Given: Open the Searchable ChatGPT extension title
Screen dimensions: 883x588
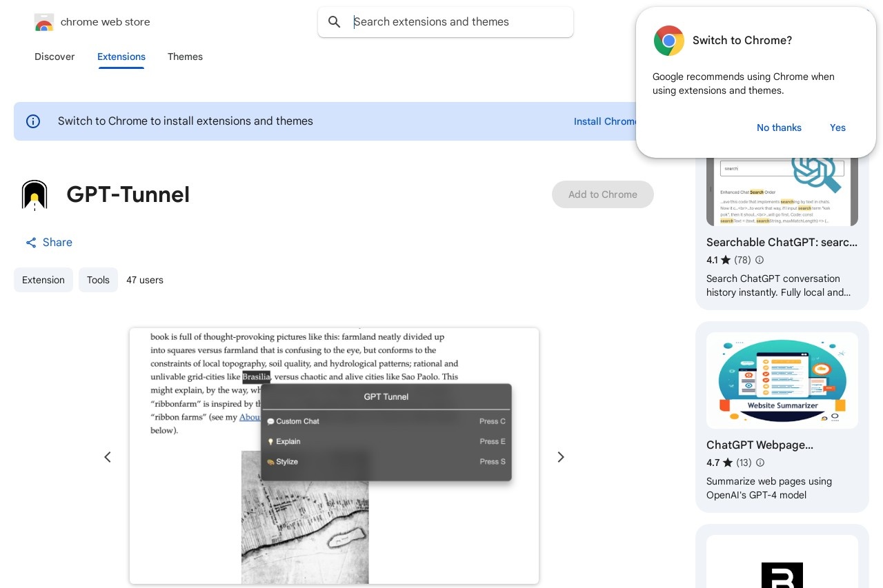Looking at the screenshot, I should click(x=782, y=243).
